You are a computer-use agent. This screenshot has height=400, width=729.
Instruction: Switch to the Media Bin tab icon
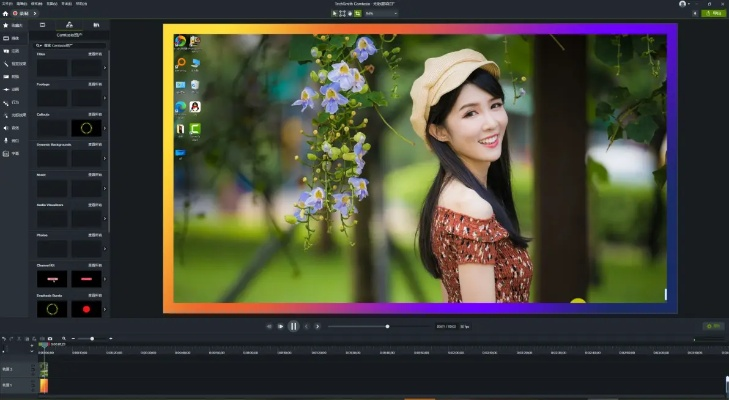point(42,25)
